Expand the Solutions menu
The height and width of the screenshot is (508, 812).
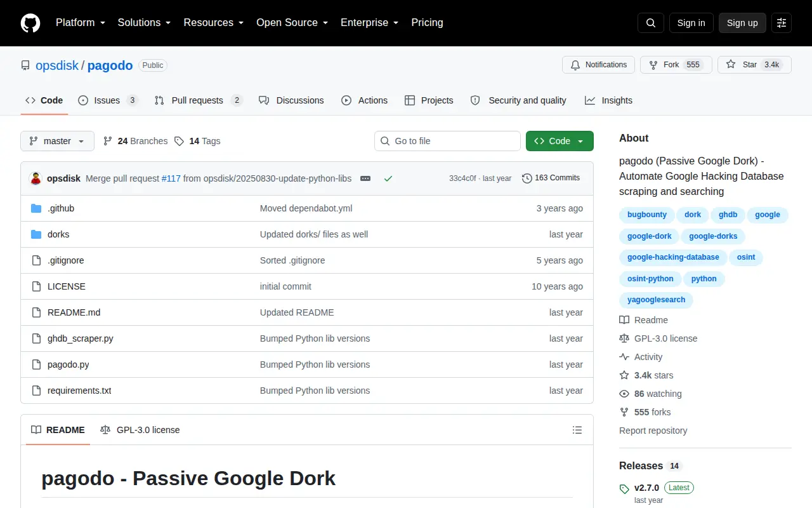(144, 23)
